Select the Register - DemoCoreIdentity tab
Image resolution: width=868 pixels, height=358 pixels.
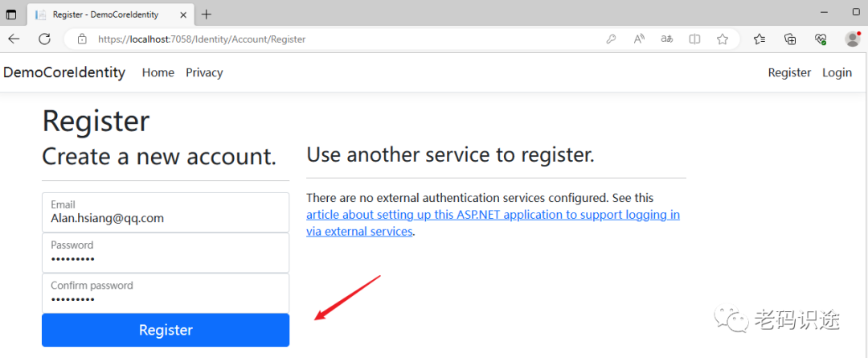coord(104,14)
